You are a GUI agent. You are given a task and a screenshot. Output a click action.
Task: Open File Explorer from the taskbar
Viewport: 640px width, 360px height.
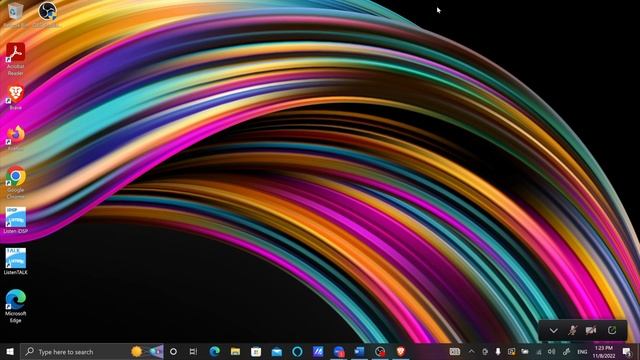(235, 351)
